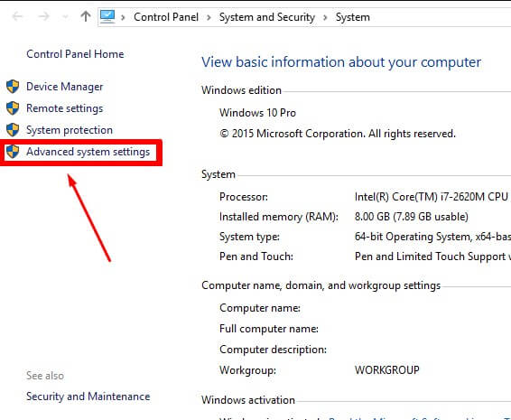Select the 'Pen and Limited Touch Support' value

coord(432,257)
